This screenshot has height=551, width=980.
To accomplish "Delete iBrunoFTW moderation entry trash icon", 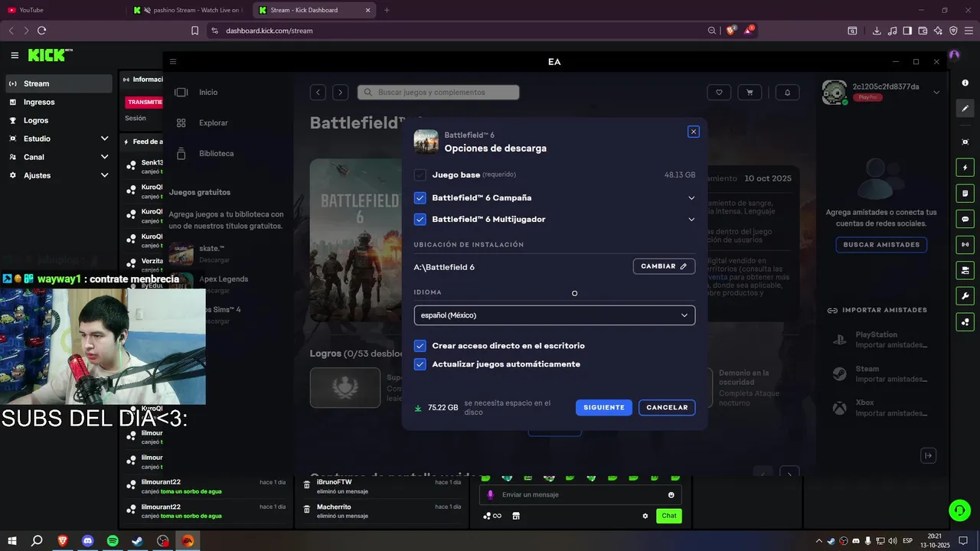I will (x=306, y=485).
